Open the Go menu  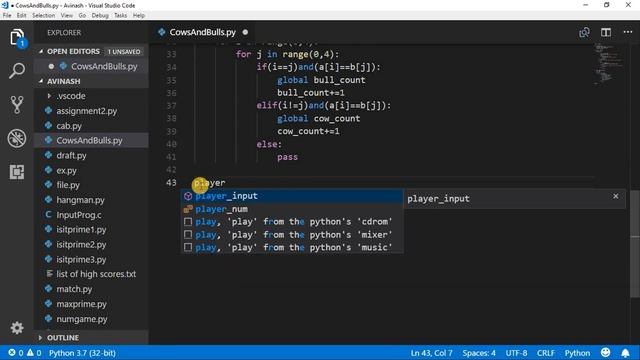pos(82,16)
